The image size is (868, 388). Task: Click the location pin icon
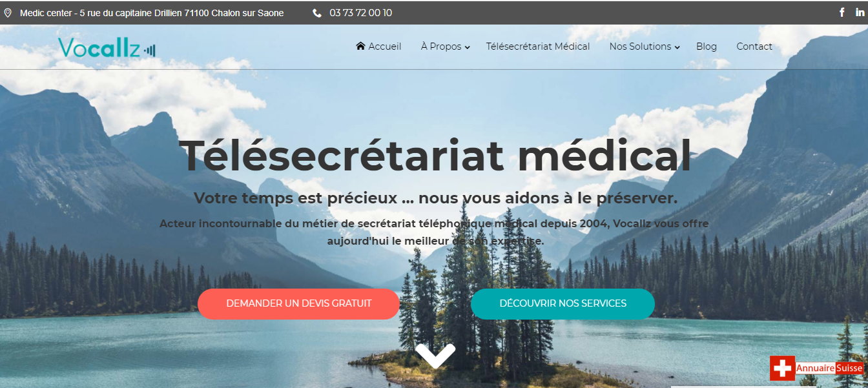(8, 13)
